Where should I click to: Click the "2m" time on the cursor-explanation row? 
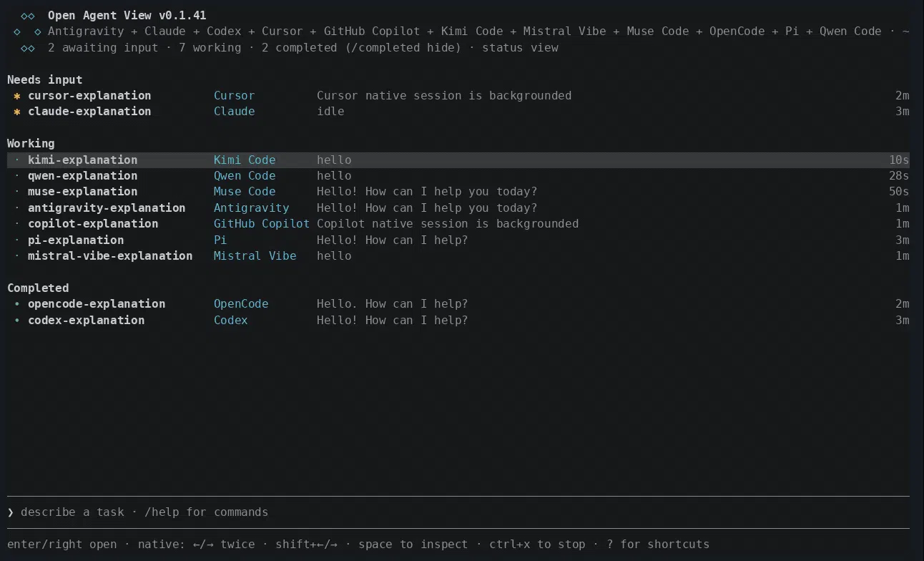pyautogui.click(x=903, y=96)
